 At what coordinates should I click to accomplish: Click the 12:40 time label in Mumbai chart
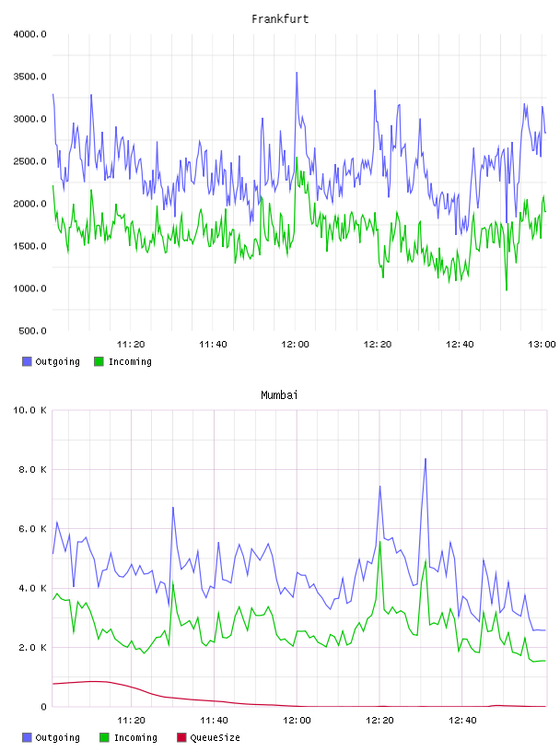[462, 721]
